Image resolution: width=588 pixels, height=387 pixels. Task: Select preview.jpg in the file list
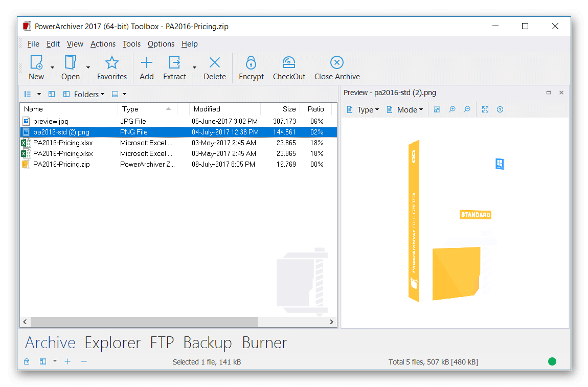tap(51, 121)
